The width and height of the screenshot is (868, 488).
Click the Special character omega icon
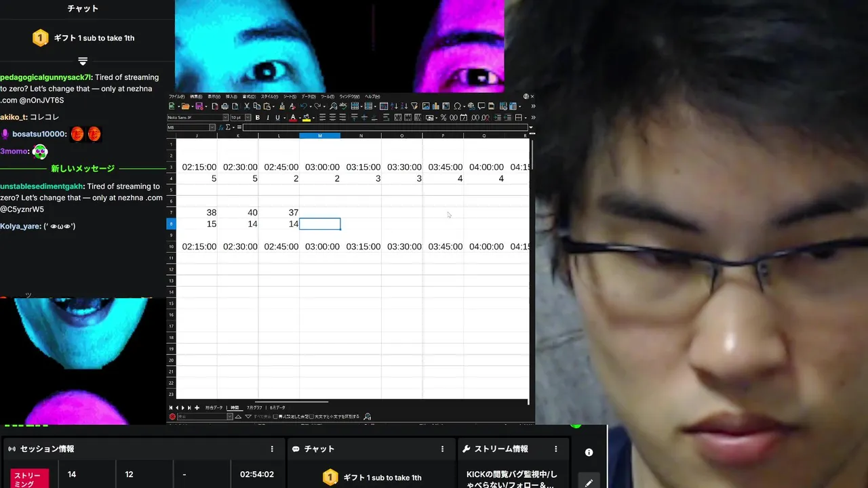click(458, 106)
